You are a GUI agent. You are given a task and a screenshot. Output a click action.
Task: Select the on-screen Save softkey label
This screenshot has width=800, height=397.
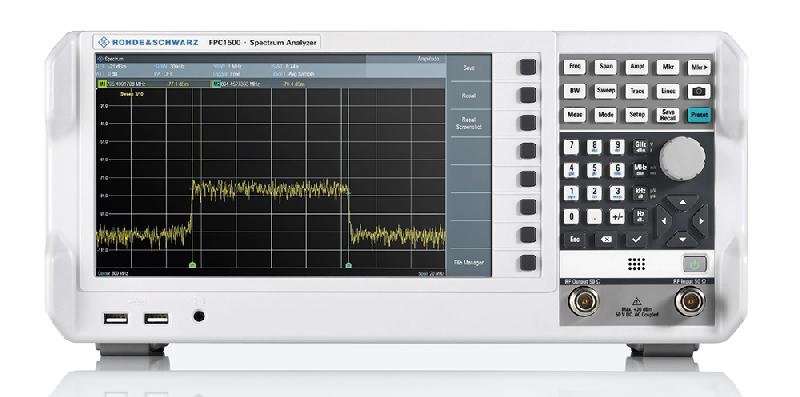coord(469,67)
